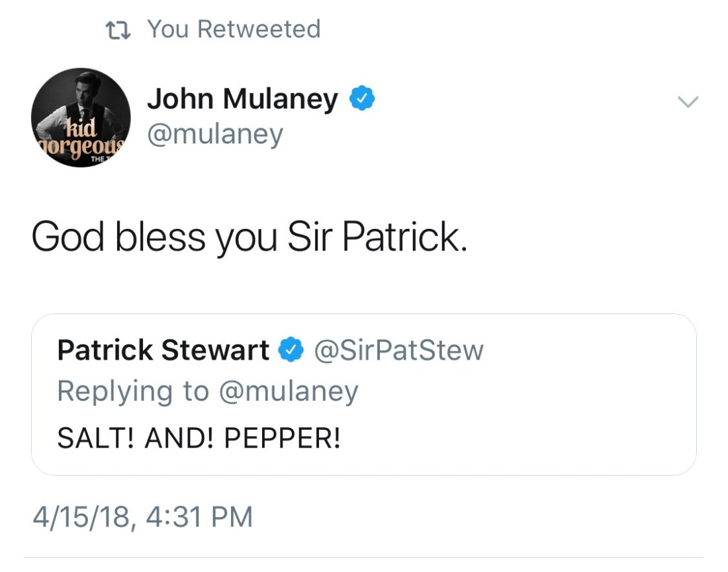Viewport: 728px width, 572px height.
Task: Open the Patrick Stewart display name
Action: point(163,350)
